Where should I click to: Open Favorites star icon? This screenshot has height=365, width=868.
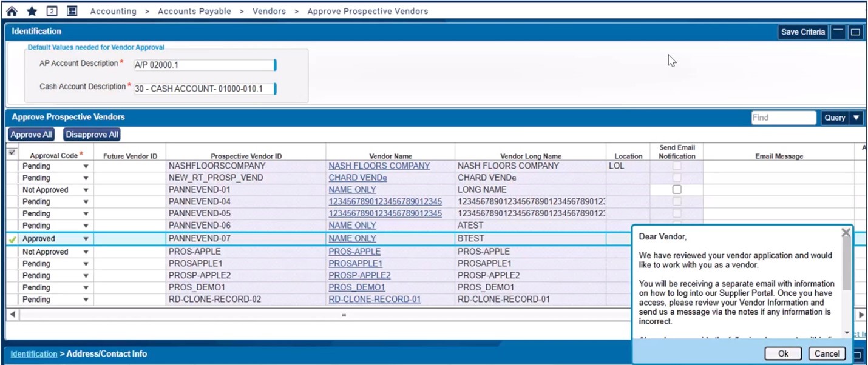click(32, 11)
